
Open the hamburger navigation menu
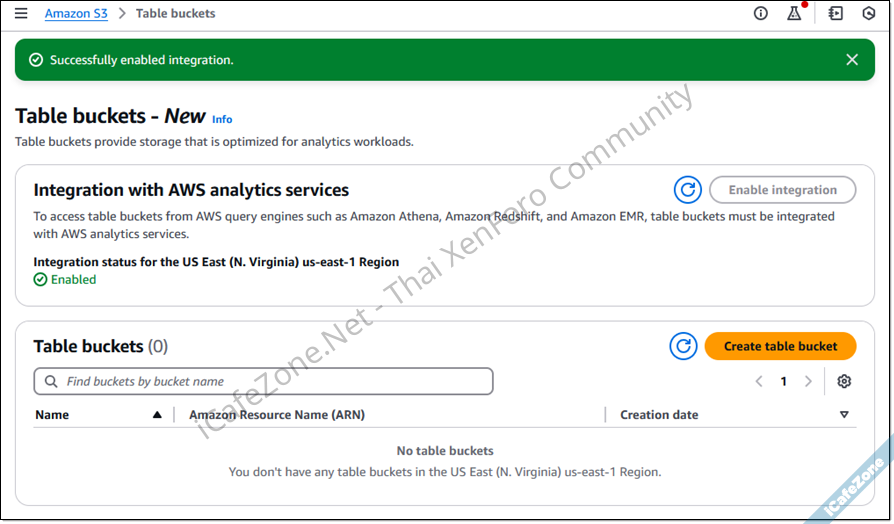pos(21,14)
